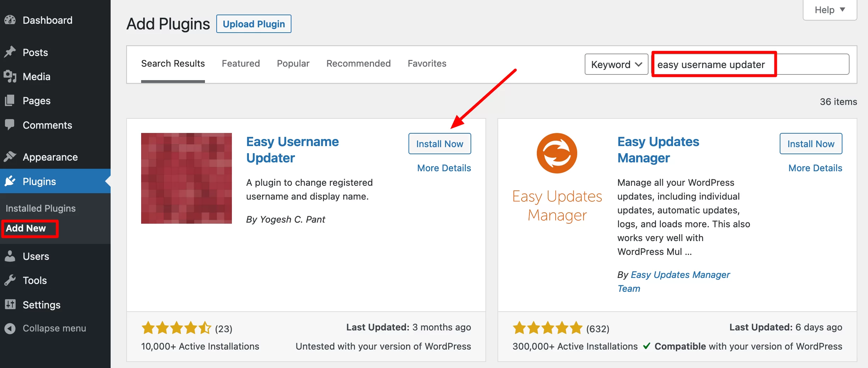The image size is (868, 368).
Task: Click the Dashboard gauge icon
Action: pyautogui.click(x=10, y=20)
